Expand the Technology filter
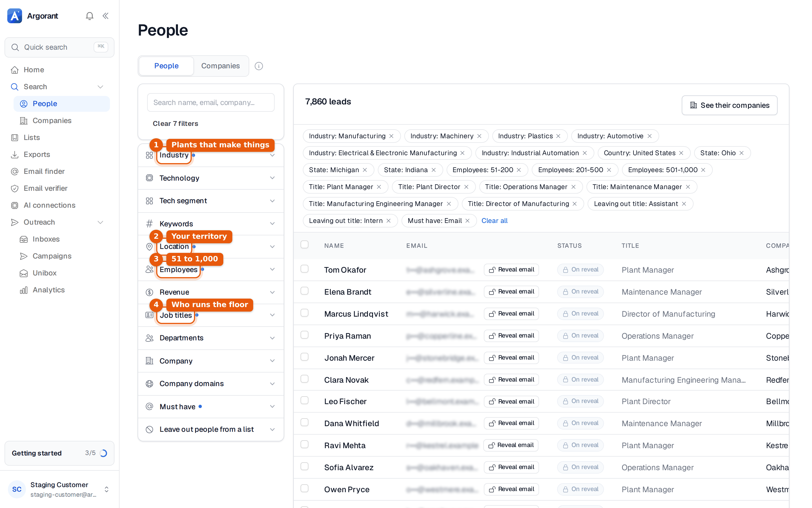812x508 pixels. tap(211, 178)
